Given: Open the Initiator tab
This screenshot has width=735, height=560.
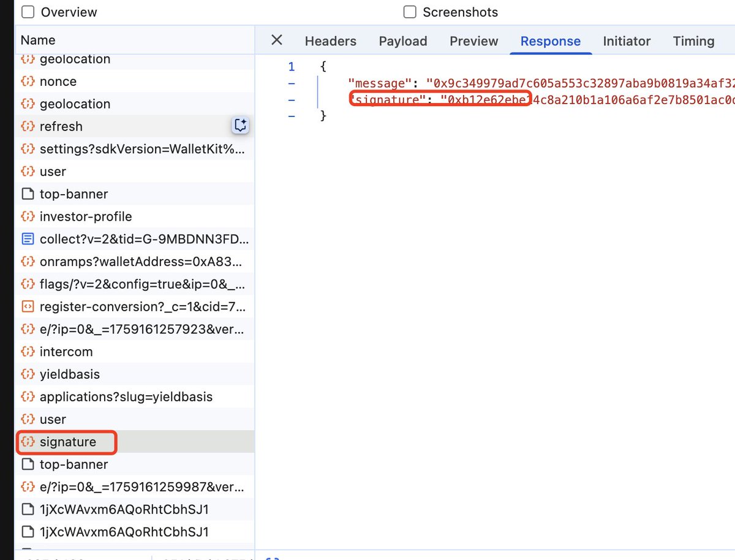Looking at the screenshot, I should point(626,41).
